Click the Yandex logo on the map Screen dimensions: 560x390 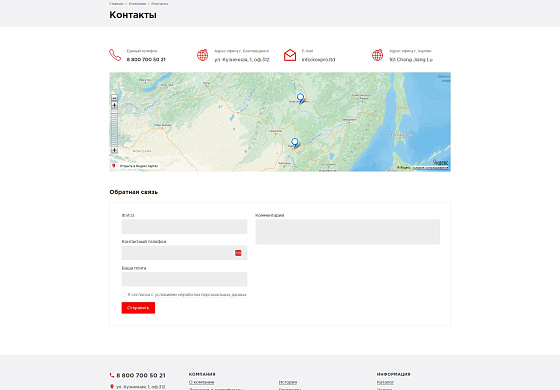pos(440,162)
